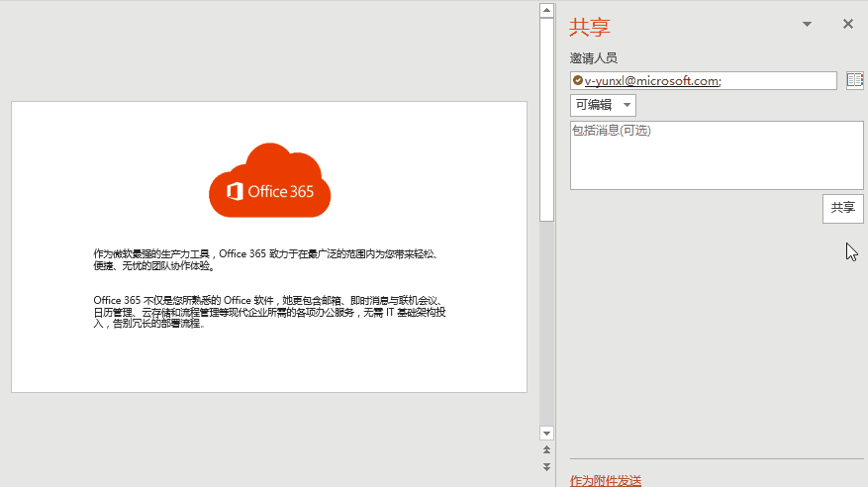Click the optional message text box

[x=717, y=155]
